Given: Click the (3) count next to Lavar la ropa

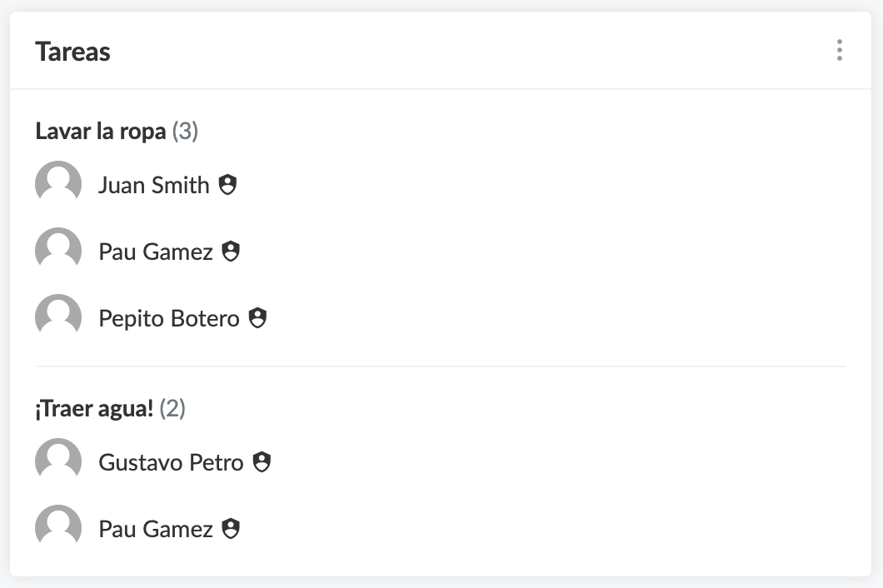Looking at the screenshot, I should (x=185, y=132).
